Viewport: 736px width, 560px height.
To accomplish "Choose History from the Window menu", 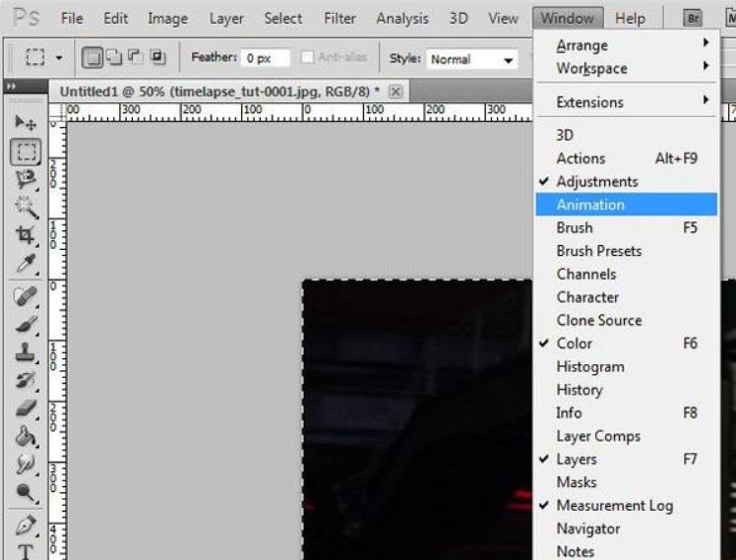I will click(x=627, y=390).
